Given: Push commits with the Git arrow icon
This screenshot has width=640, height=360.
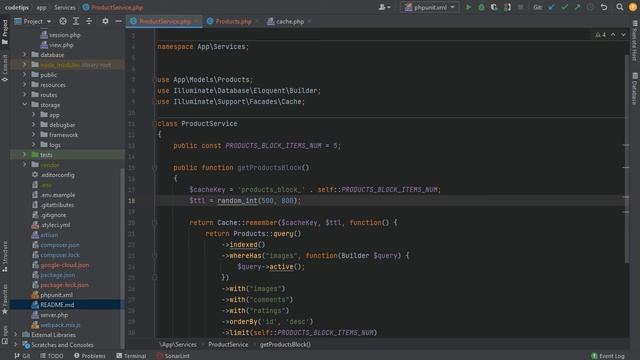Looking at the screenshot, I should pyautogui.click(x=577, y=7).
